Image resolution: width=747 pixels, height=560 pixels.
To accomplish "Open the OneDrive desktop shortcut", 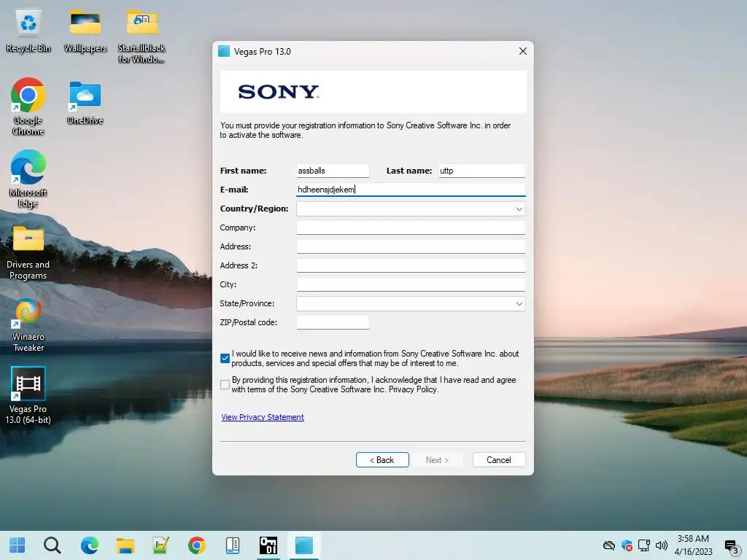I will [85, 102].
